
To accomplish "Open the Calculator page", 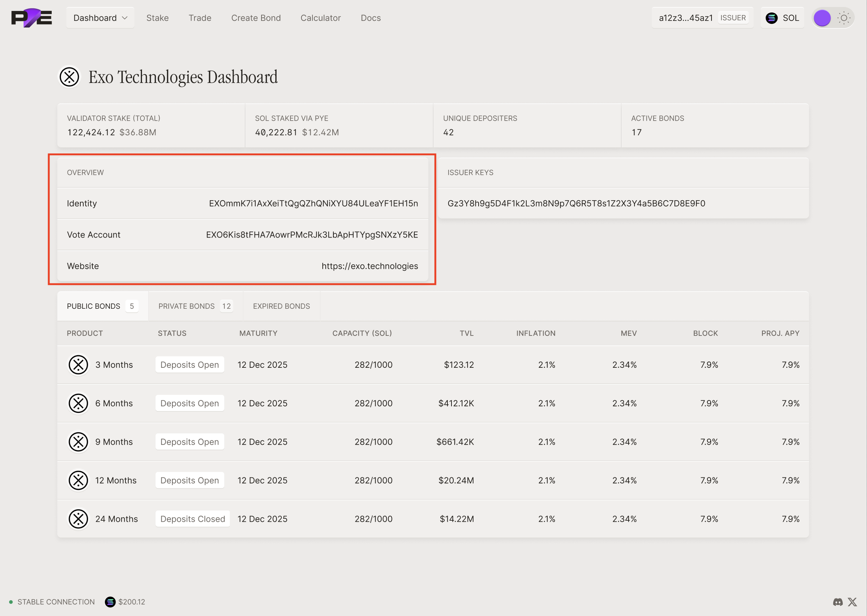I will [320, 18].
